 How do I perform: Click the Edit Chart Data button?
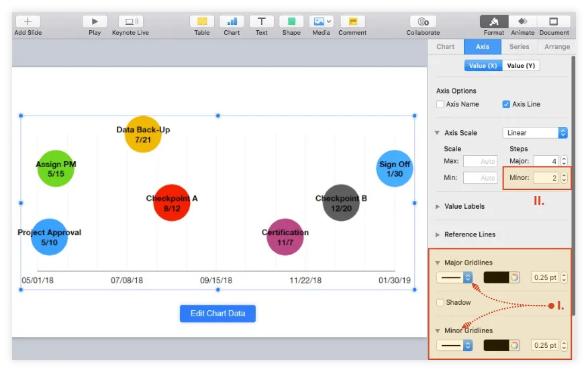pyautogui.click(x=217, y=314)
